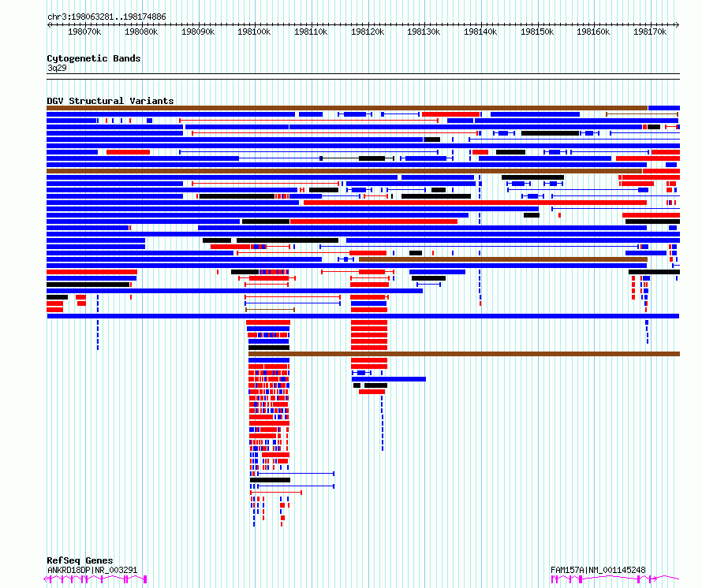Image resolution: width=702 pixels, height=588 pixels.
Task: Open the DGV Structural Variants track title
Action: tap(110, 101)
